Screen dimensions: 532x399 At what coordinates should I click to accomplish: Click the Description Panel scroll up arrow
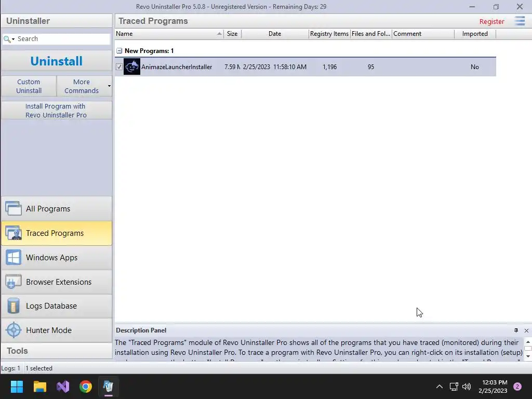tap(528, 342)
